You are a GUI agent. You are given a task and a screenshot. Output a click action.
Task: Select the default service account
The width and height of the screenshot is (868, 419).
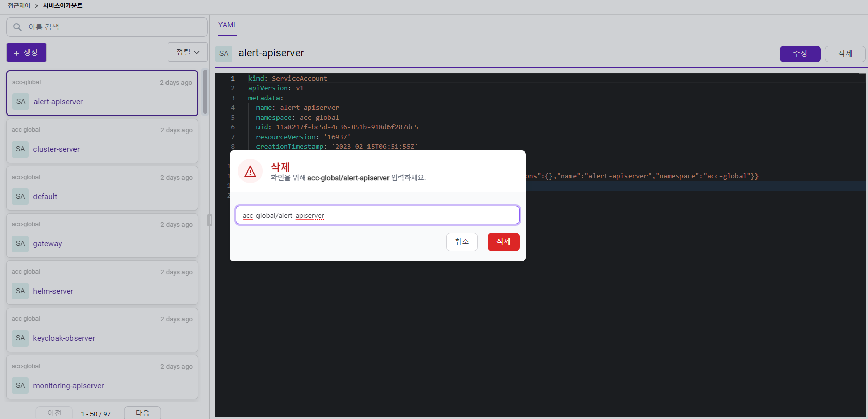coord(102,188)
